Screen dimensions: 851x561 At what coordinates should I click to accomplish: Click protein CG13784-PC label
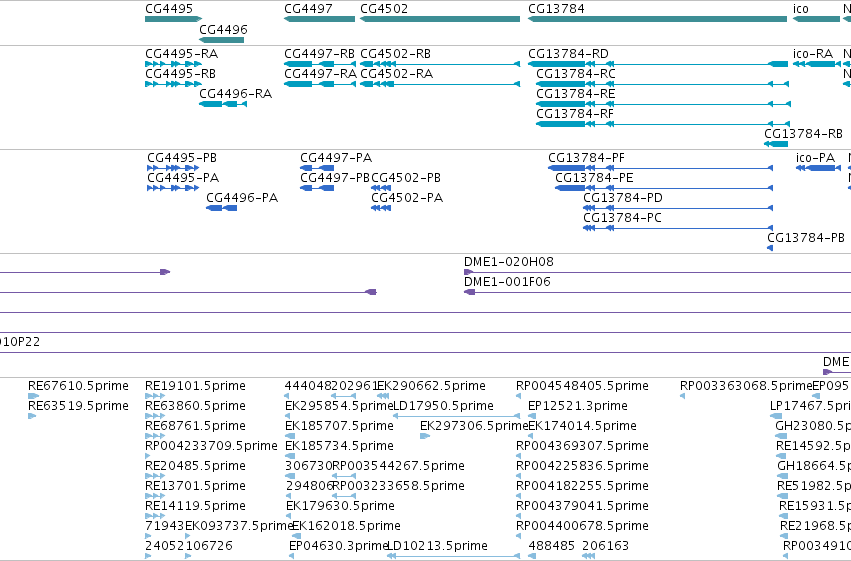coord(623,218)
